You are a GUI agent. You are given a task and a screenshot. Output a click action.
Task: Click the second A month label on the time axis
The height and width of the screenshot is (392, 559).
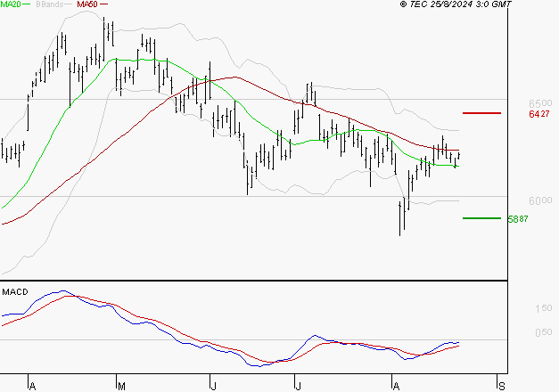(396, 387)
